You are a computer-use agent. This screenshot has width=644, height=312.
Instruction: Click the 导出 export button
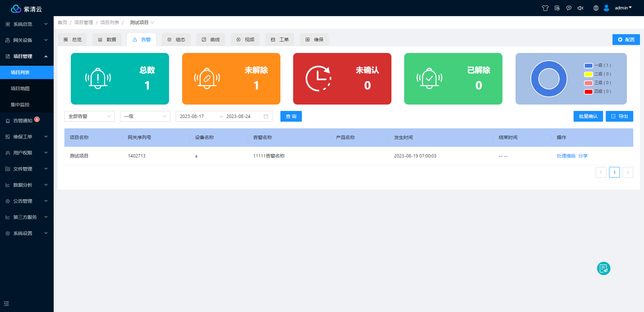coord(620,116)
